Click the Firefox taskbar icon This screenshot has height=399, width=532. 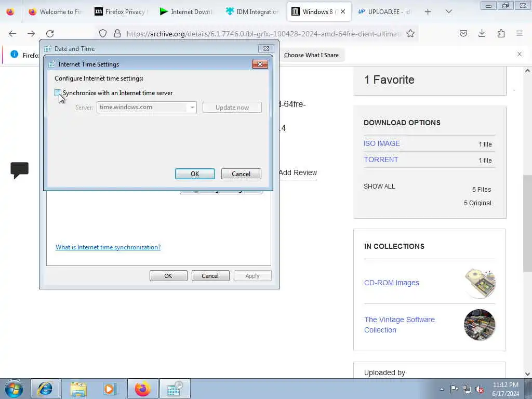142,389
